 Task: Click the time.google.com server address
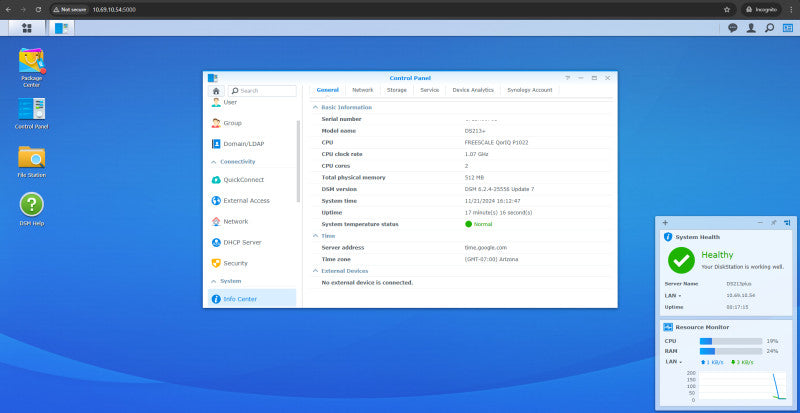click(485, 248)
